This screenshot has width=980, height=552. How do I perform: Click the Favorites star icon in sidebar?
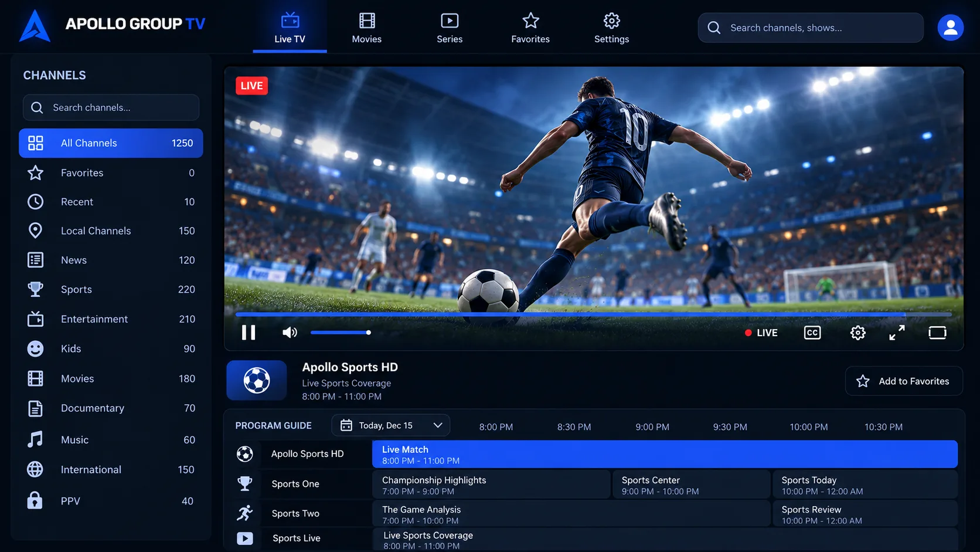36,172
